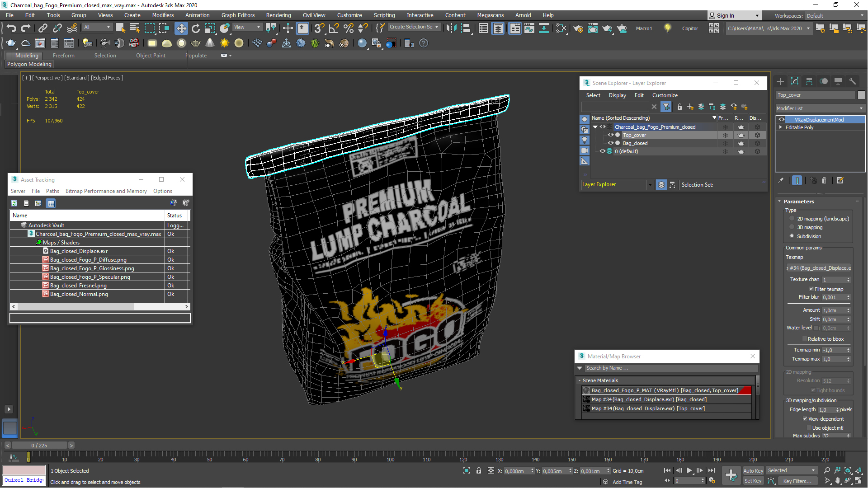Click the Key Filters button

(x=797, y=481)
